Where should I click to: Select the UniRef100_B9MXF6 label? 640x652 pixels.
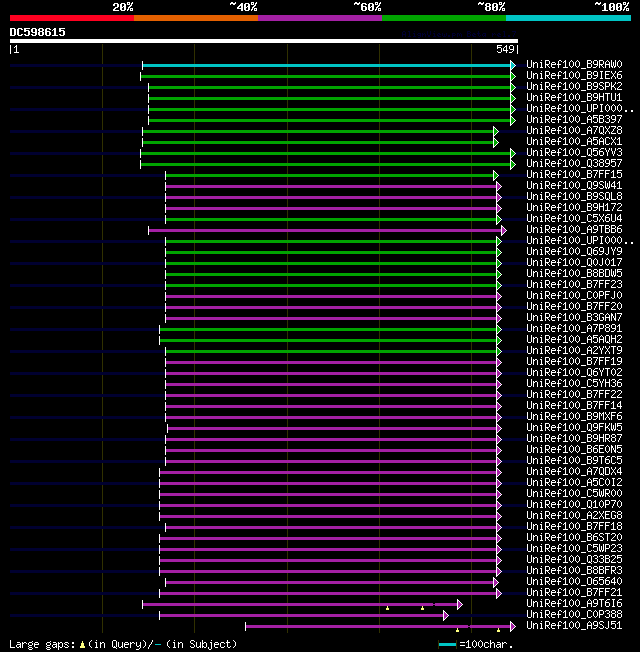tap(574, 416)
